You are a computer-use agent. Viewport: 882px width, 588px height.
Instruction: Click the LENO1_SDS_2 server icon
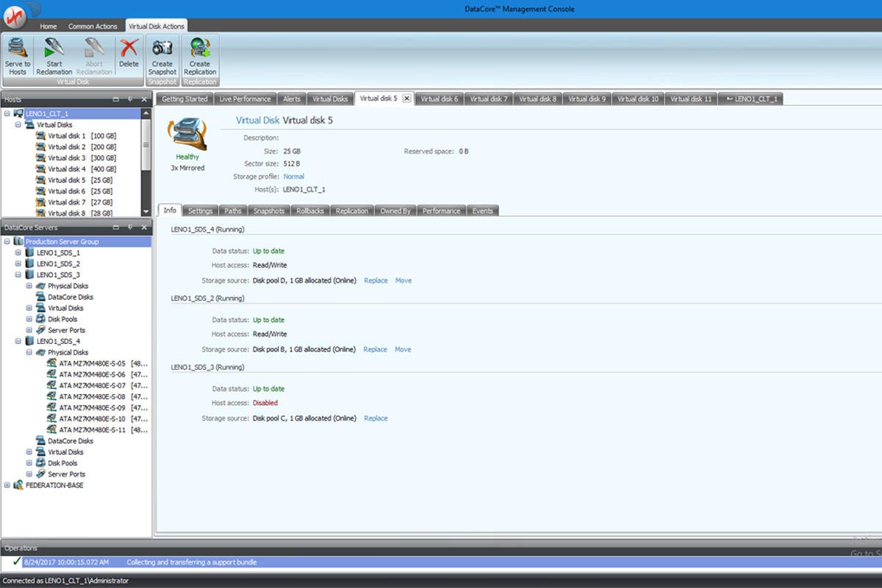coord(29,264)
